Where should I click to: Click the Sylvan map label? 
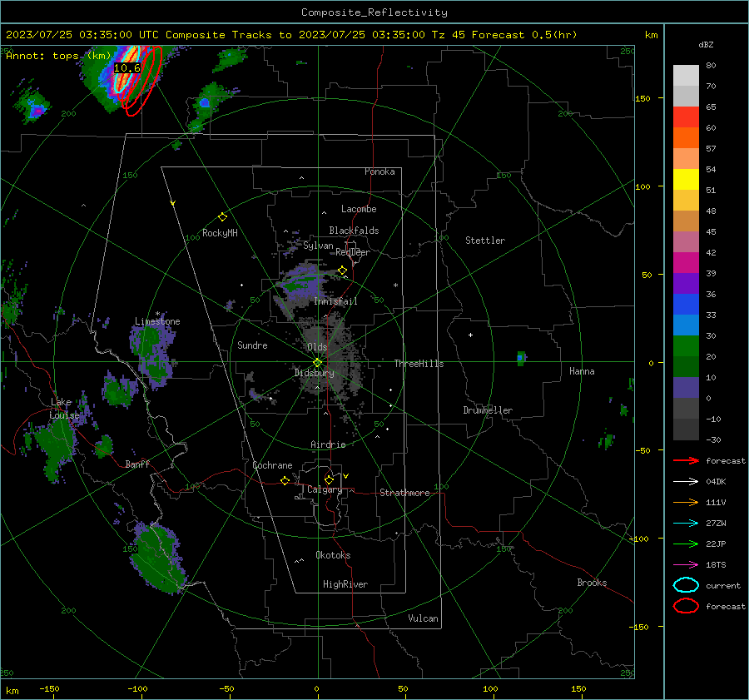click(x=318, y=246)
